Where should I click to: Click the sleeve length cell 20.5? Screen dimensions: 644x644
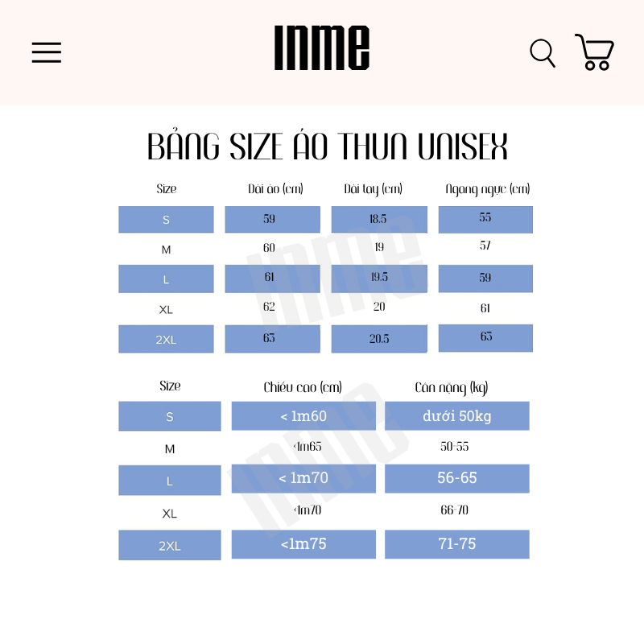(x=378, y=339)
